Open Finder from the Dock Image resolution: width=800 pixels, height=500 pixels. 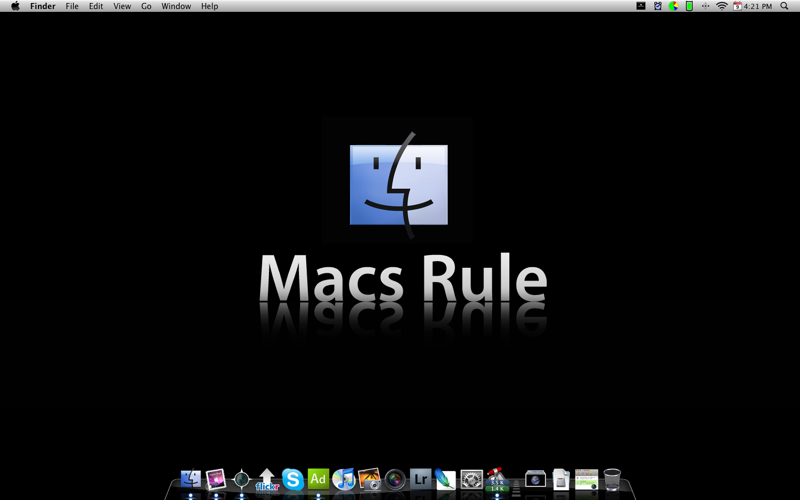(x=191, y=479)
